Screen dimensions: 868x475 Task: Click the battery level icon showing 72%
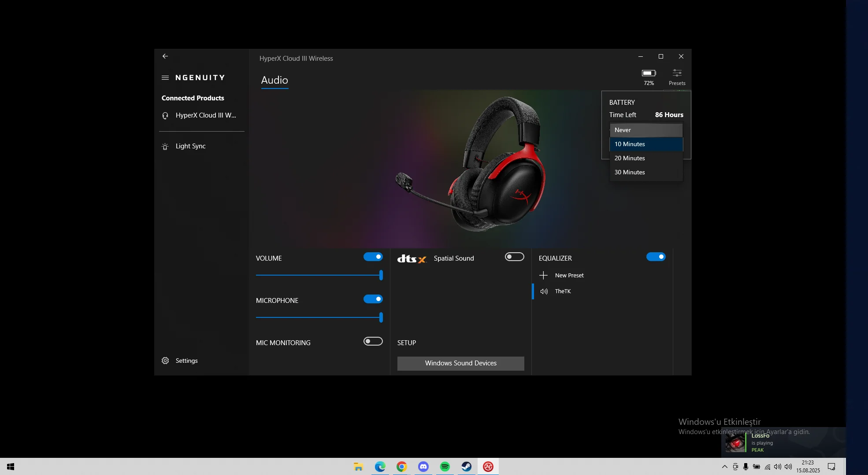pos(649,73)
